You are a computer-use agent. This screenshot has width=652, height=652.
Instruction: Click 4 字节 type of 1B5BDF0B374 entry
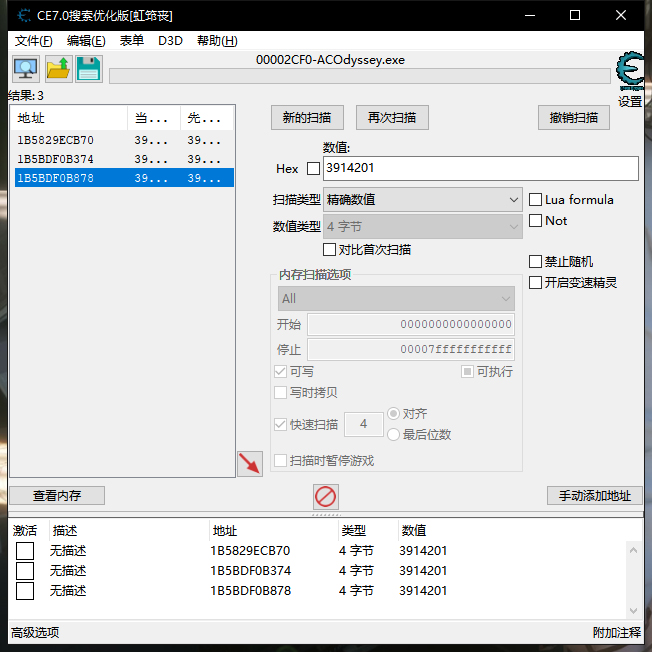[356, 570]
